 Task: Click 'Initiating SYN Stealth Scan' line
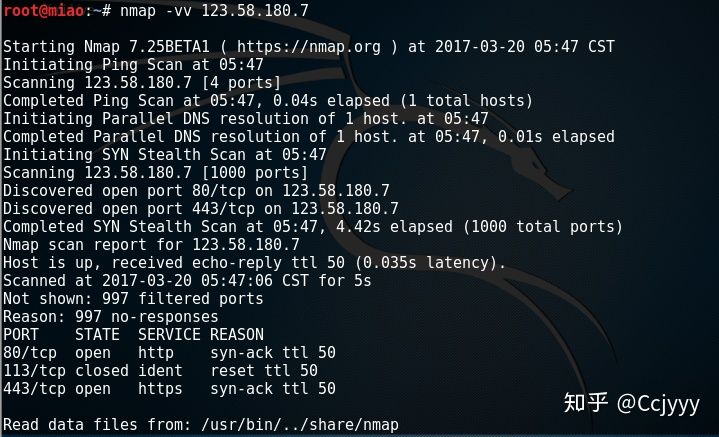[x=165, y=155]
